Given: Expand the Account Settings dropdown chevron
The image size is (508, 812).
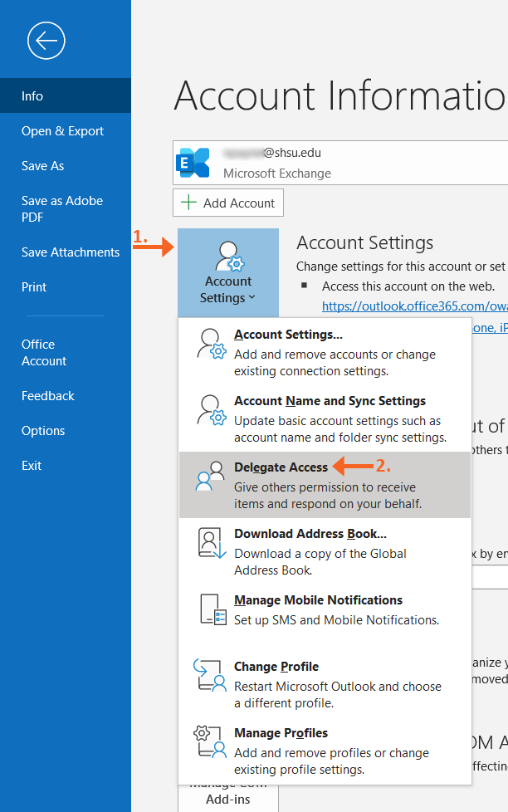Looking at the screenshot, I should 249,296.
